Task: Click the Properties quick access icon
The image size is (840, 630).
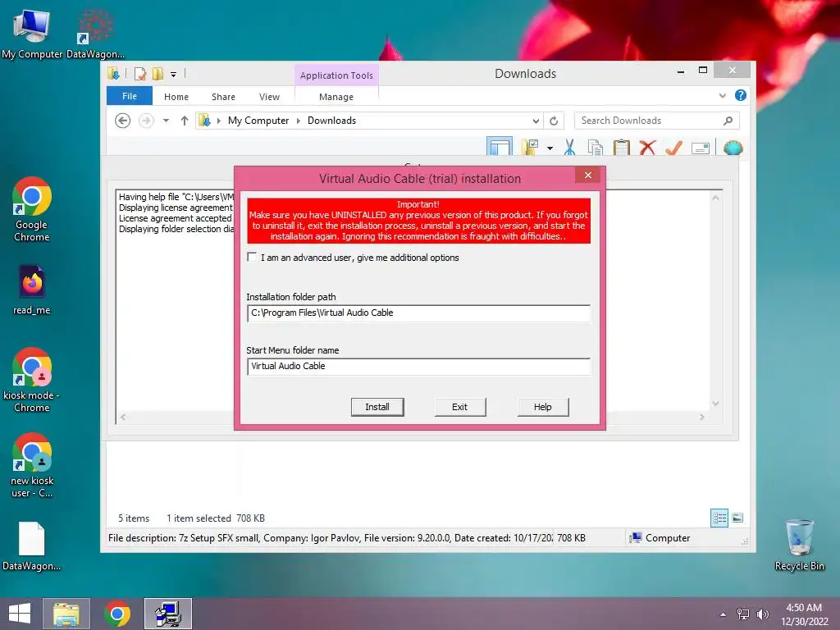Action: point(139,73)
